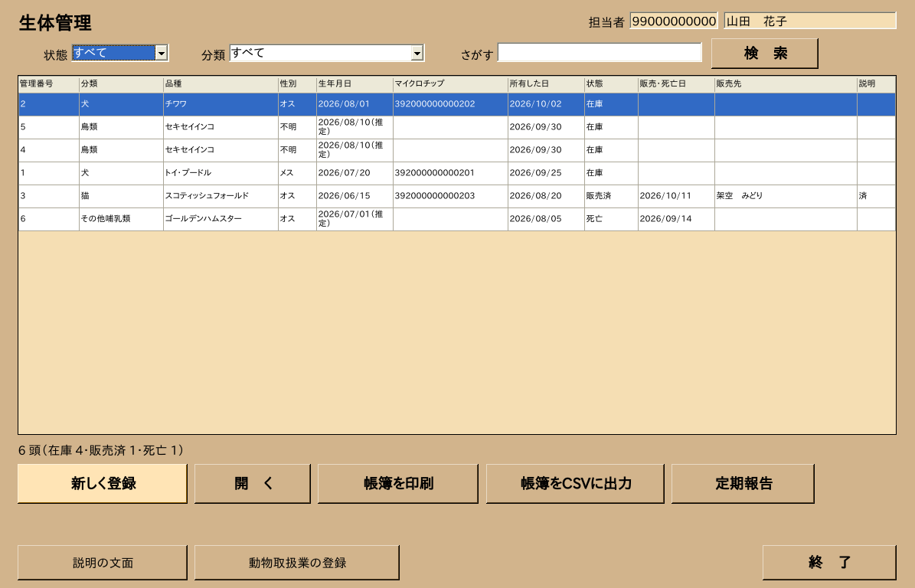Click birthdate 2026/07/01(推定) cell
The height and width of the screenshot is (588, 915).
(x=355, y=219)
